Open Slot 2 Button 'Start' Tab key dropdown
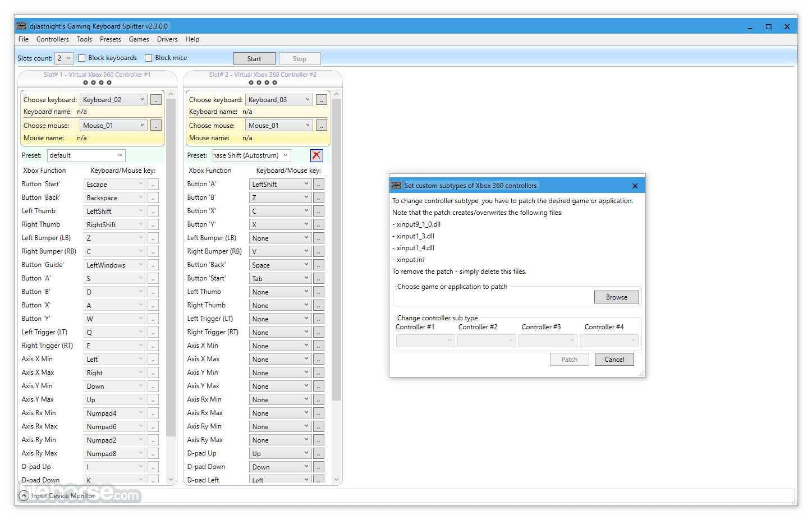812x520 pixels. click(280, 278)
